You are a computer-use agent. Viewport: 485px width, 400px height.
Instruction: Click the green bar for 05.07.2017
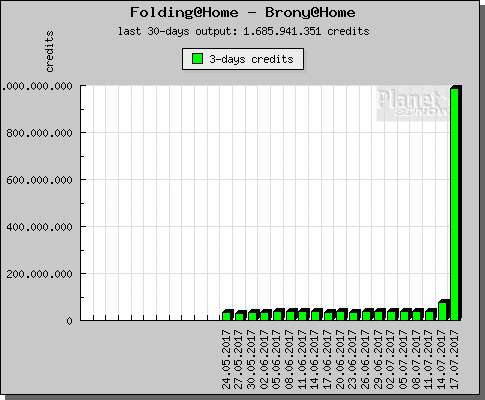pos(404,316)
